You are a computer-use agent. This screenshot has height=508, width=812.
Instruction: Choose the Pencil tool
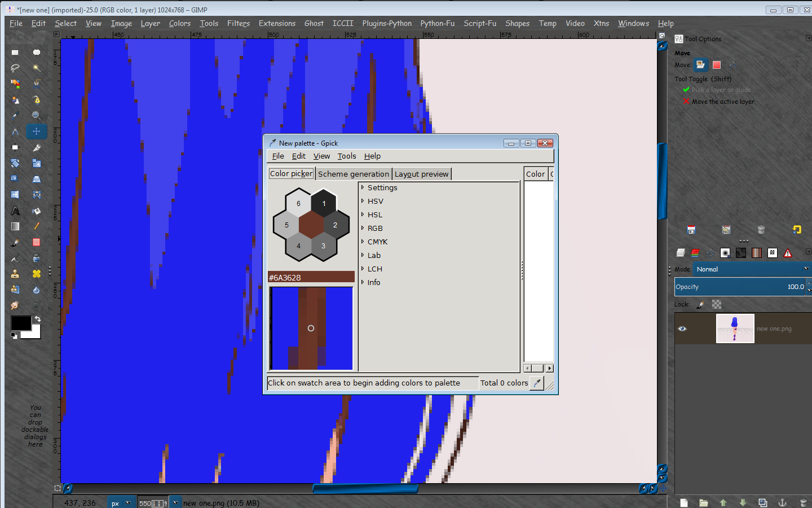coord(36,226)
